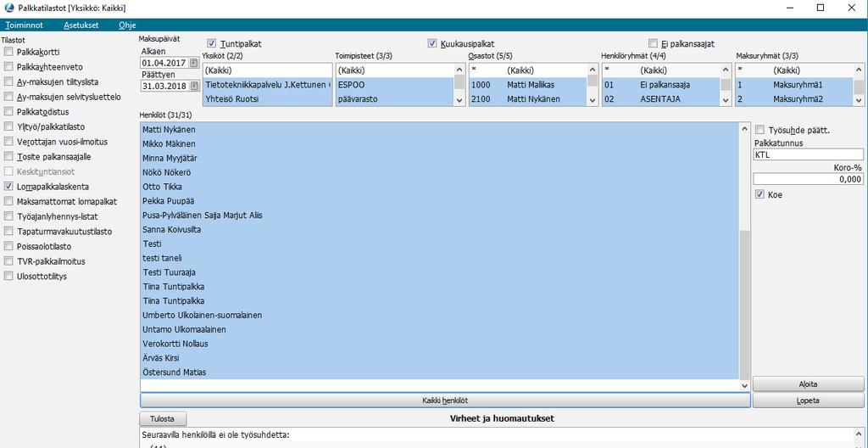Click scroll-down arrow in Osastot list
This screenshot has width=868, height=448.
pos(593,100)
